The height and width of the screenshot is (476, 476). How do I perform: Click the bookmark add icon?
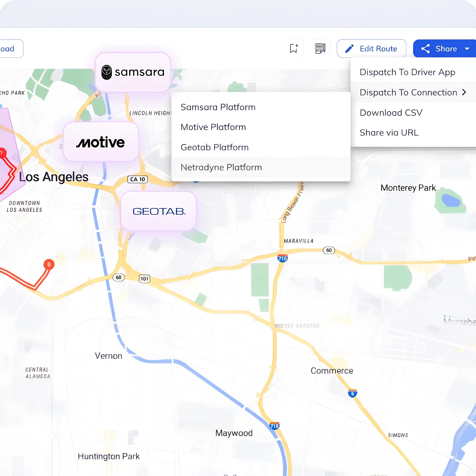tap(294, 48)
